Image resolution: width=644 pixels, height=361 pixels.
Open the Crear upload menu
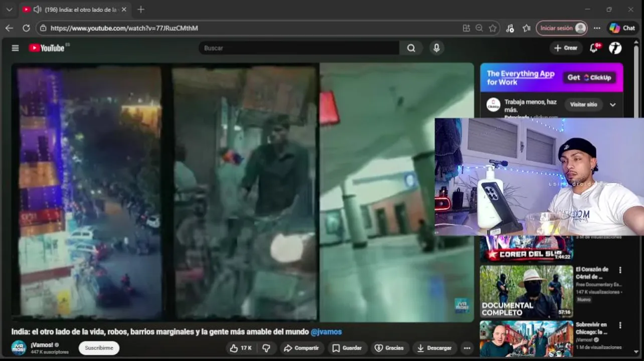coord(565,48)
